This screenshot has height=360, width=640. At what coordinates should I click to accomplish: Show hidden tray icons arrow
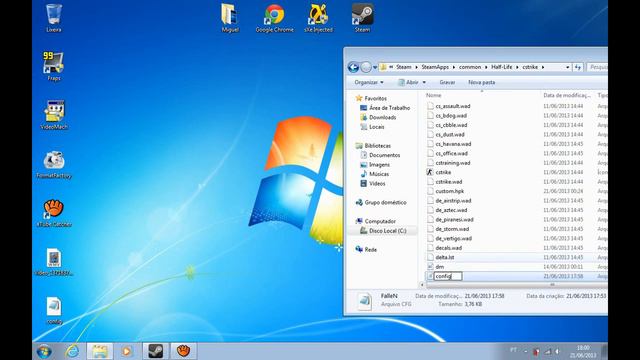click(526, 351)
